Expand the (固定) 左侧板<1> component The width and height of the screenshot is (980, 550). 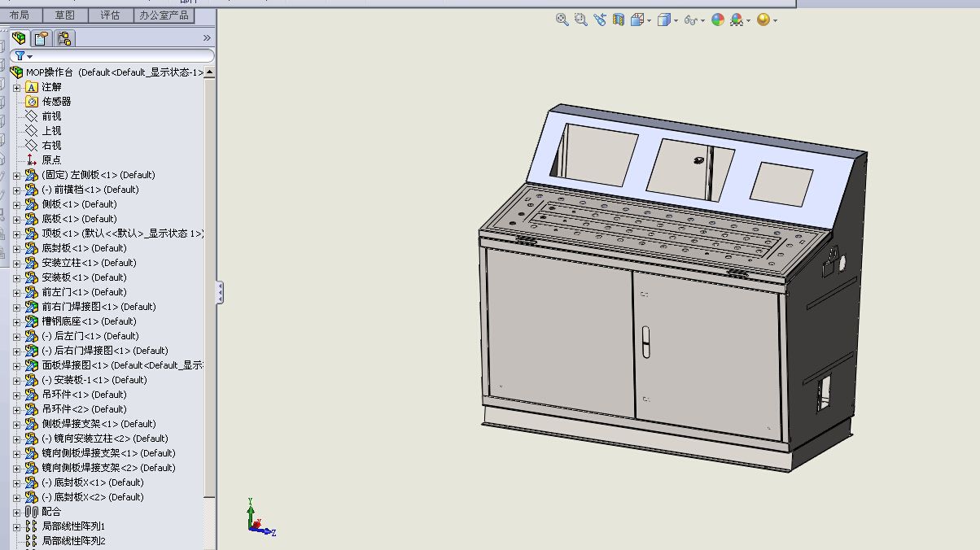click(16, 176)
